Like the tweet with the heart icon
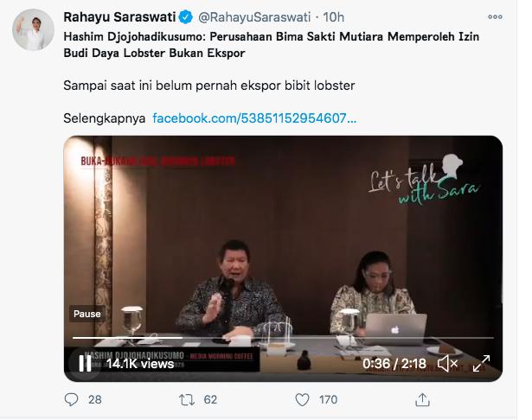 point(302,400)
